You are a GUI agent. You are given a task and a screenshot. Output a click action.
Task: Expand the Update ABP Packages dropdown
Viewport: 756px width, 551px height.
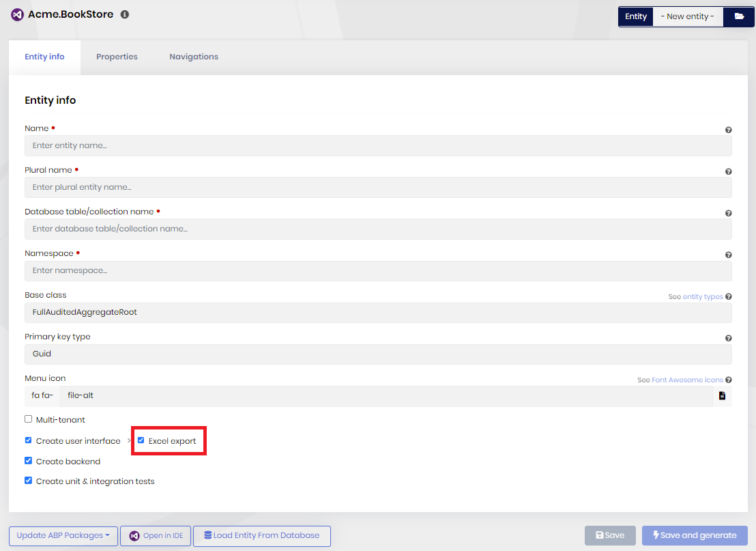[x=63, y=535]
